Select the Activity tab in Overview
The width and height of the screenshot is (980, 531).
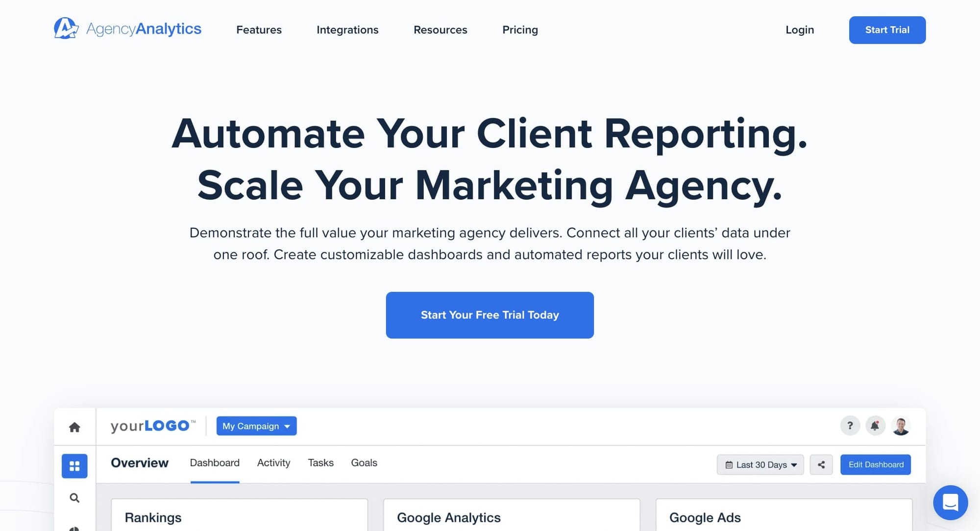click(x=273, y=462)
